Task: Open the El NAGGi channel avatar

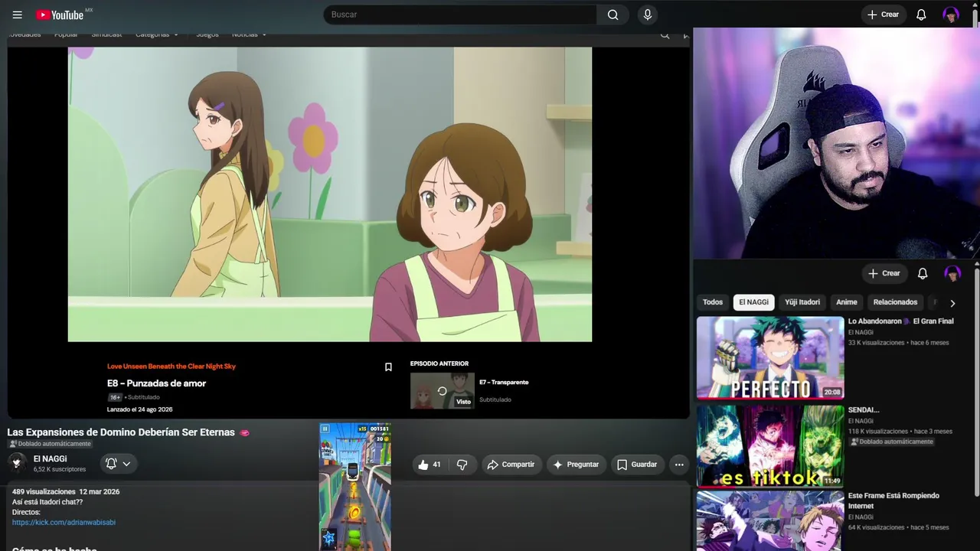Action: [x=17, y=462]
